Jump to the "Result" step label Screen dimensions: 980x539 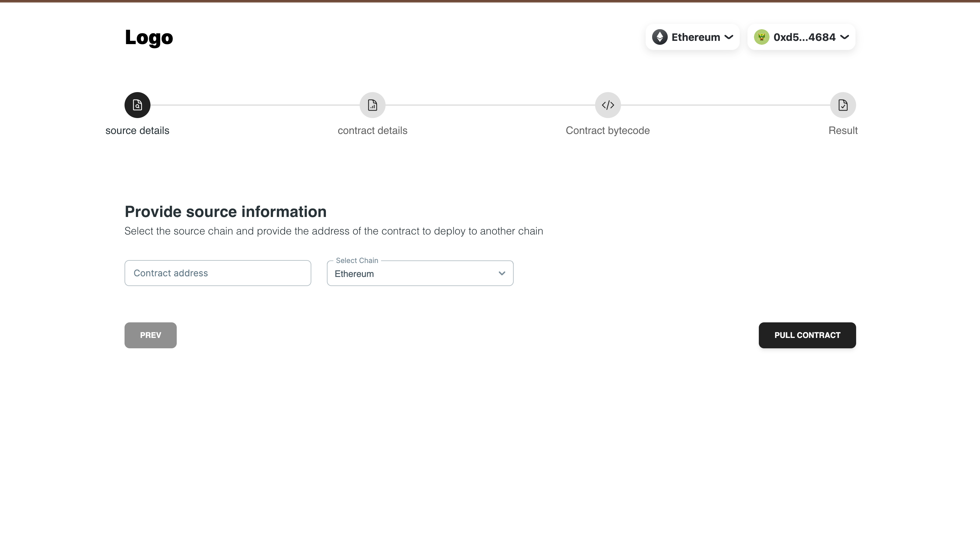pos(843,130)
